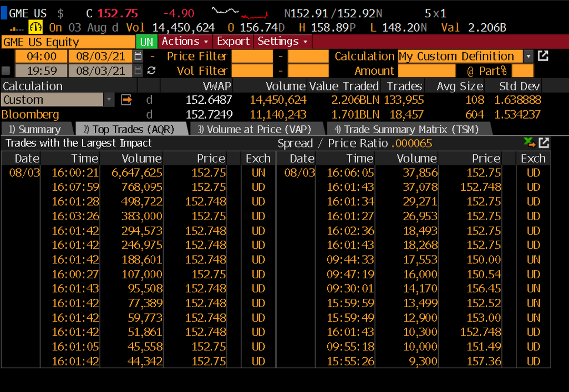569x392 pixels.
Task: Click the 09:44:33 trade time cell
Action: 350,260
